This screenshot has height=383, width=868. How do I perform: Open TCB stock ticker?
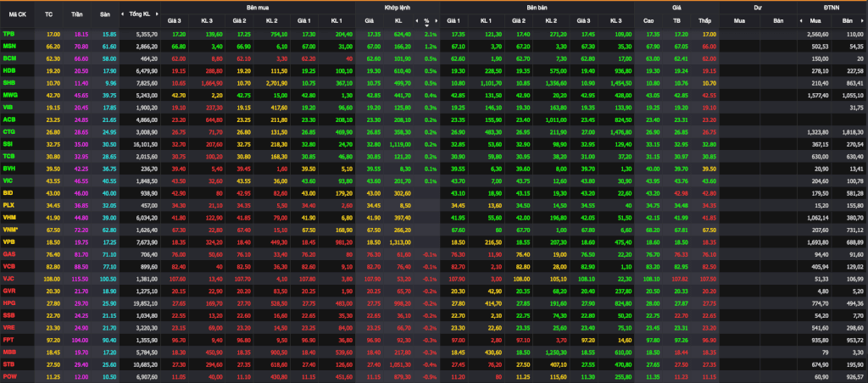(x=8, y=156)
